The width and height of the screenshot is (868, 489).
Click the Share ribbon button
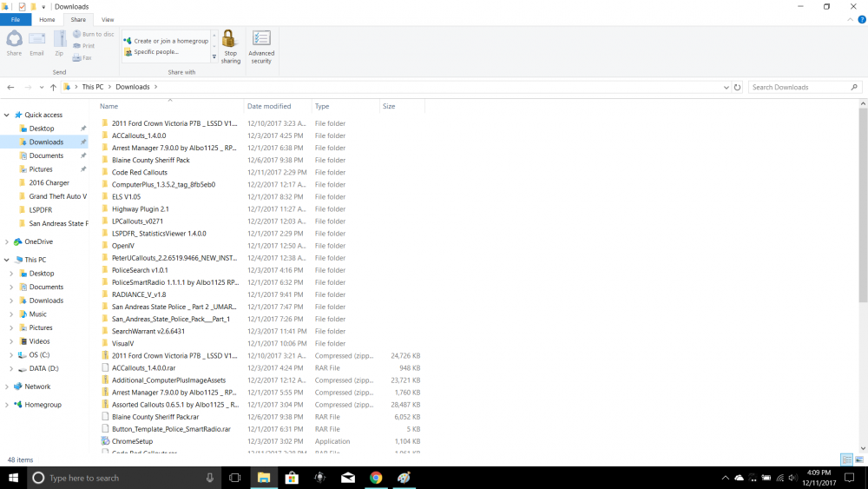(x=14, y=43)
